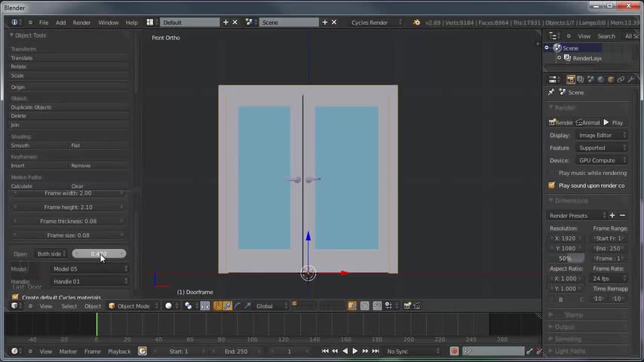Screen dimensions: 644x362
Task: Open the Device GPU Compute dropdown
Action: (x=601, y=160)
